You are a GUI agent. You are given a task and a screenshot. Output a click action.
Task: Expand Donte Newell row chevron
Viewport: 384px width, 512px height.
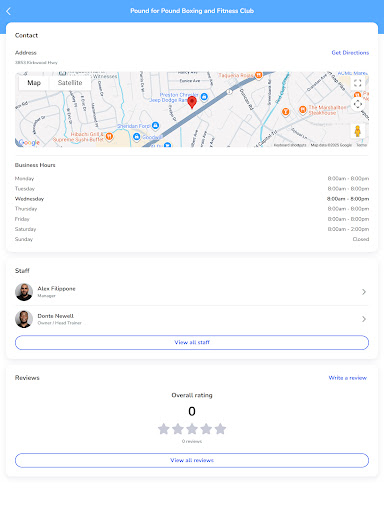(x=364, y=319)
